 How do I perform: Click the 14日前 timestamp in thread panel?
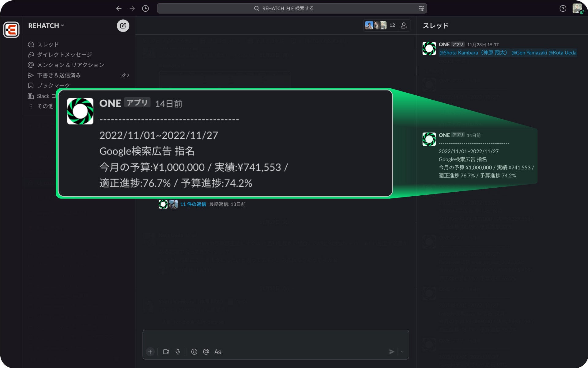click(x=473, y=135)
